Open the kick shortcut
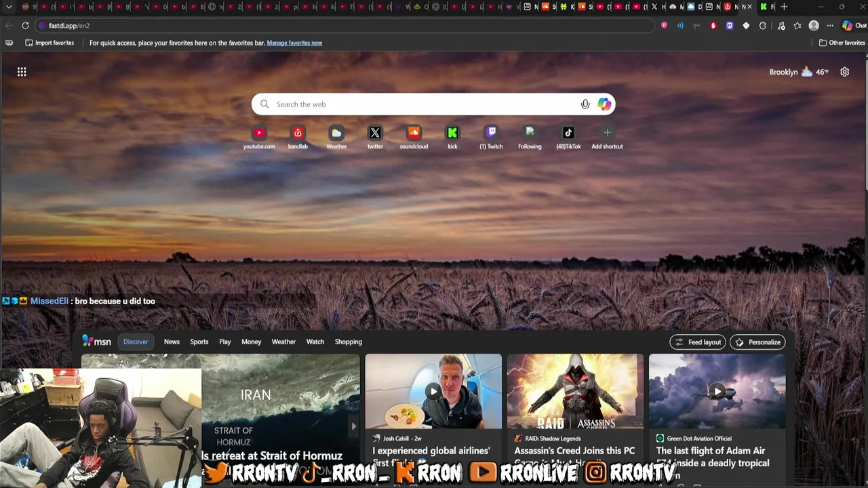The width and height of the screenshot is (868, 488). tap(452, 137)
